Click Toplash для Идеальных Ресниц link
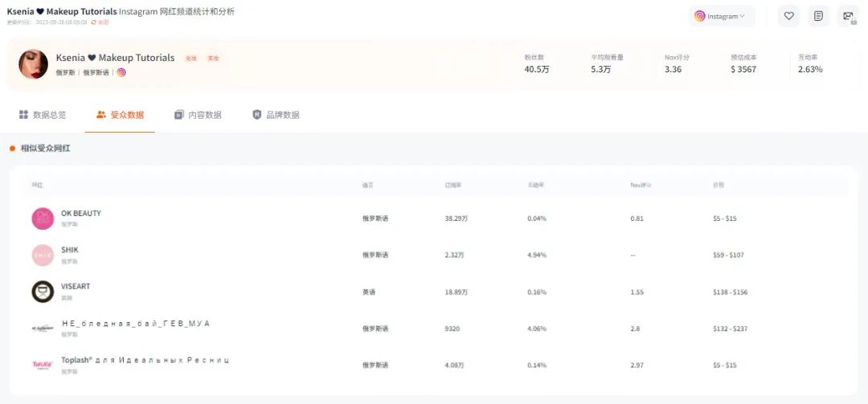The image size is (868, 404). coord(145,360)
